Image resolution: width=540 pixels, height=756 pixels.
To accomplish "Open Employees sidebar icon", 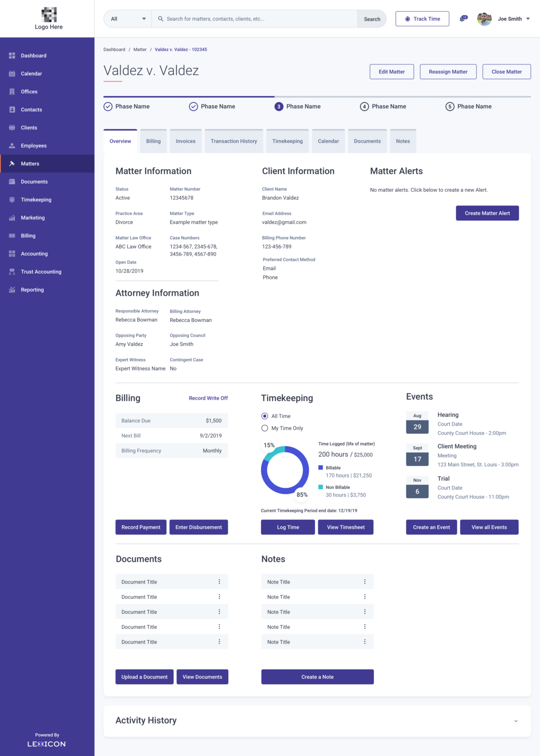I will point(12,146).
